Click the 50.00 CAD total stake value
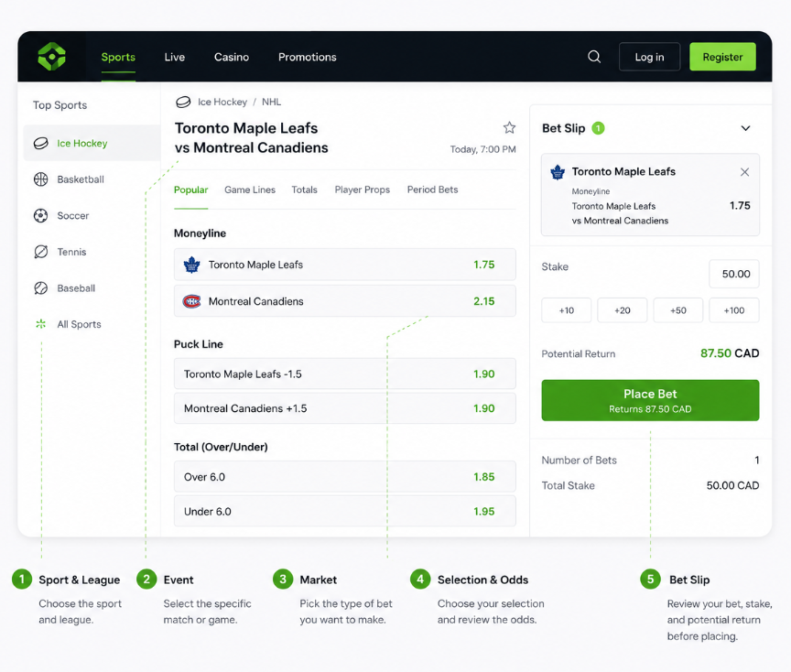 732,485
